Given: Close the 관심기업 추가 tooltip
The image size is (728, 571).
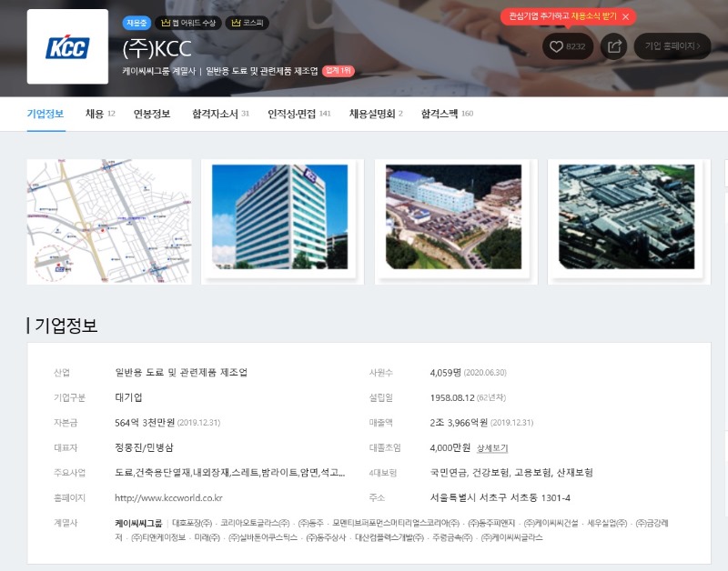Looking at the screenshot, I should coord(626,16).
